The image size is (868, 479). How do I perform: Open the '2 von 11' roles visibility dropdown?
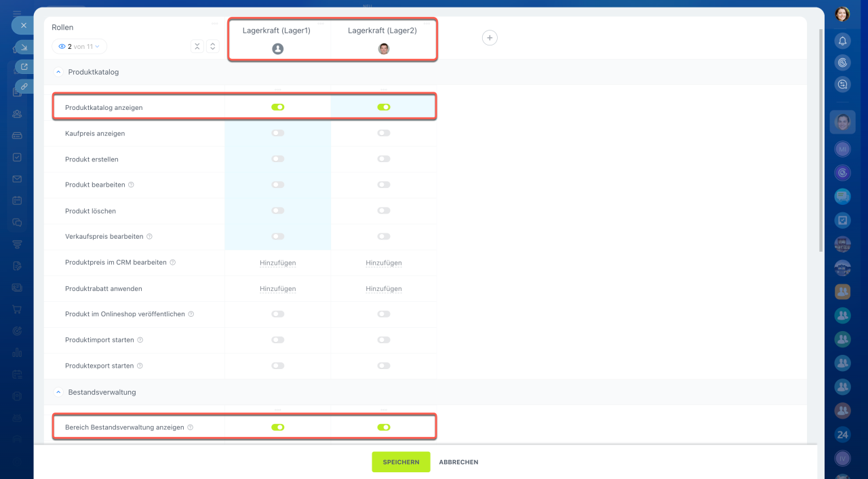click(x=79, y=47)
